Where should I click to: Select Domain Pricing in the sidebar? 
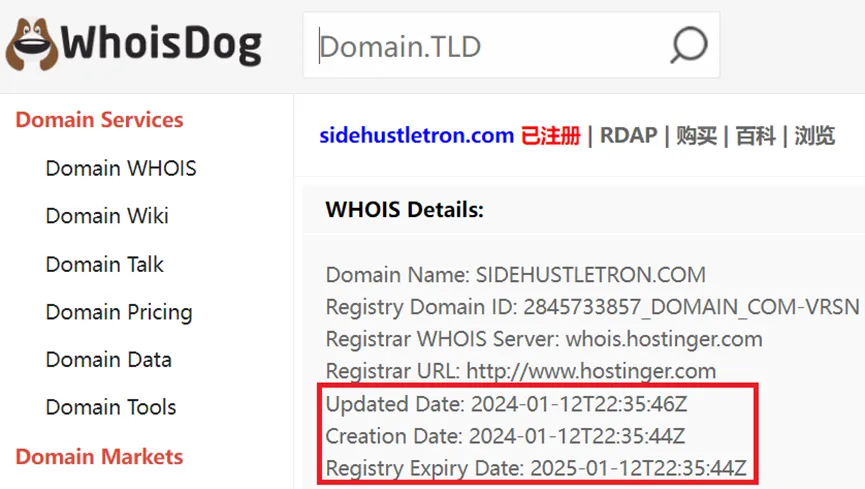pyautogui.click(x=119, y=312)
